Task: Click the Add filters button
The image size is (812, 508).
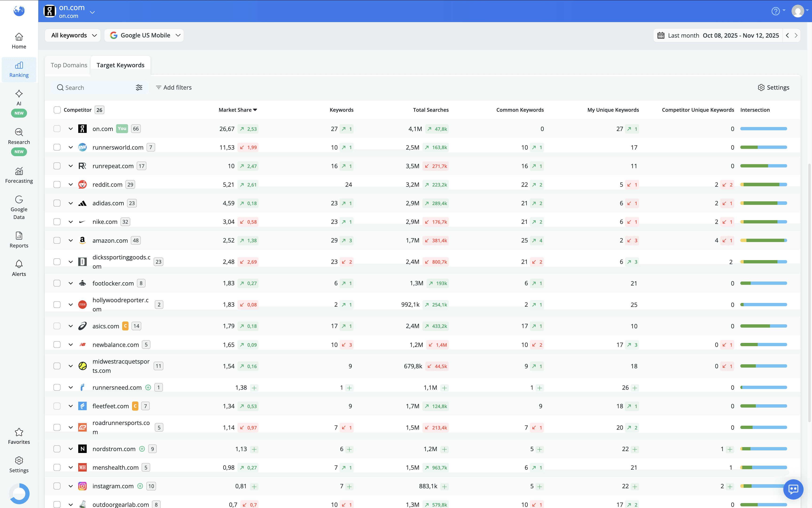Action: [173, 88]
